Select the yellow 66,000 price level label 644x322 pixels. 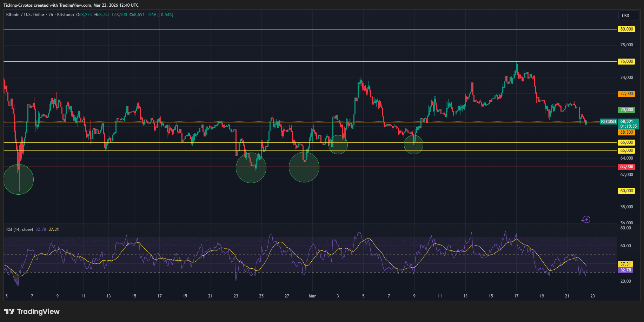(626, 142)
